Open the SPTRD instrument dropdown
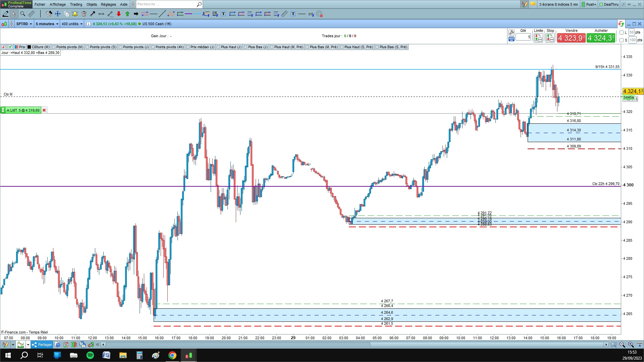Viewport: 644px width, 362px height. click(24, 24)
